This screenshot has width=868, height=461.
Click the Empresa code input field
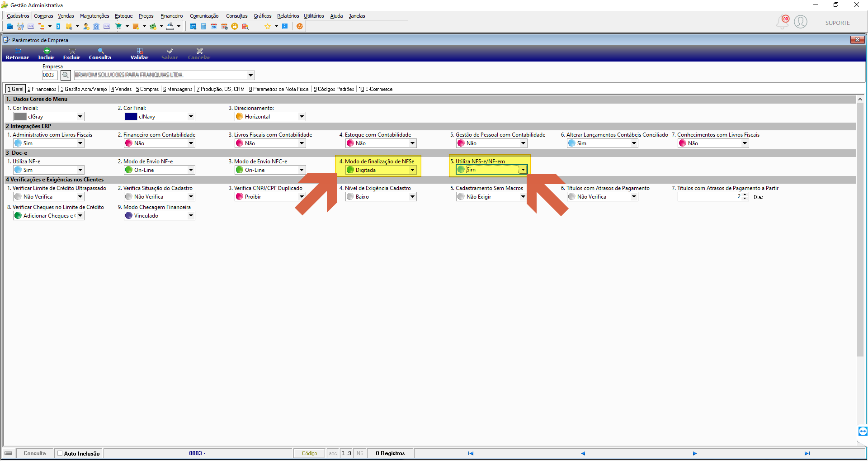(x=50, y=75)
